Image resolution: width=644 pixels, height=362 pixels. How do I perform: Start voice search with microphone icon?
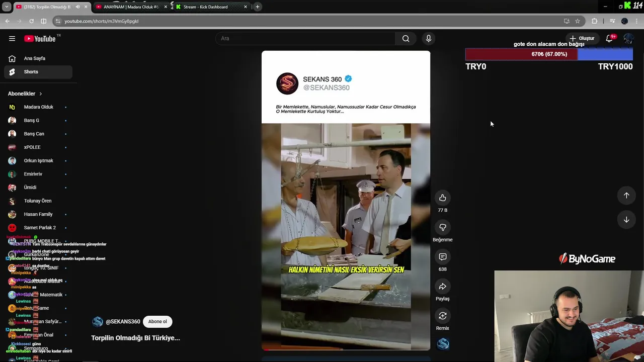pos(429,39)
